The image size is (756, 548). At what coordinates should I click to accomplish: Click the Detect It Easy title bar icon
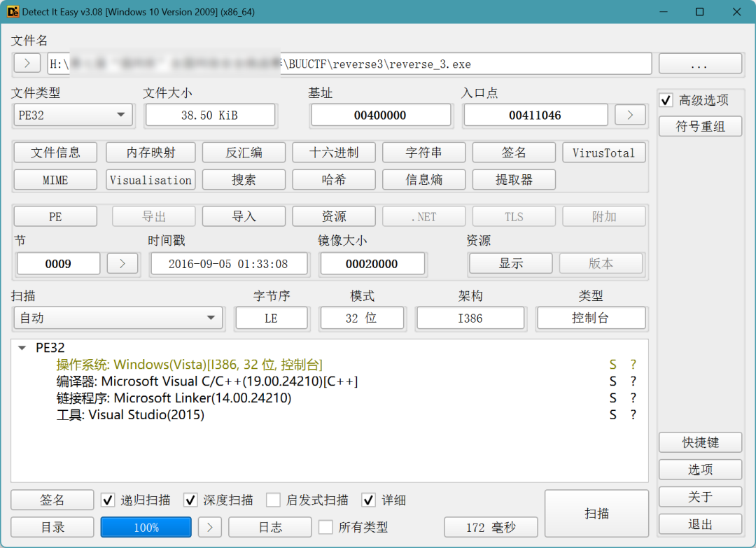[12, 12]
